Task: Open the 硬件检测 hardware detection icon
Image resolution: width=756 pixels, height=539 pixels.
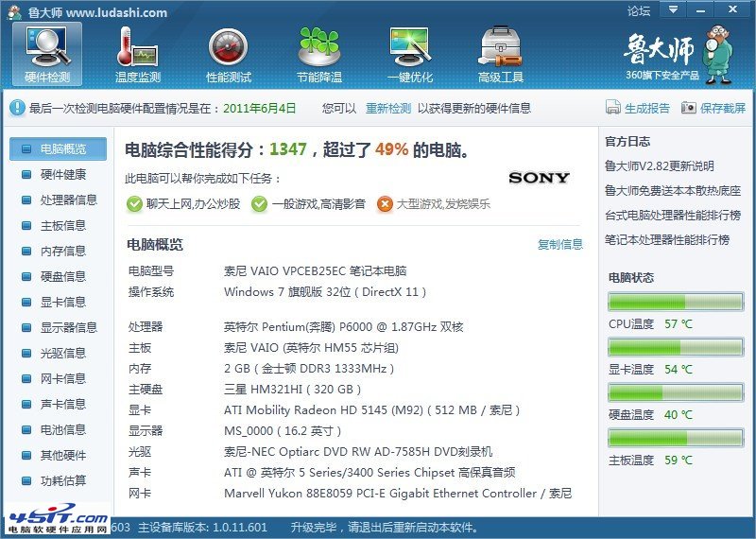Action: coord(47,55)
